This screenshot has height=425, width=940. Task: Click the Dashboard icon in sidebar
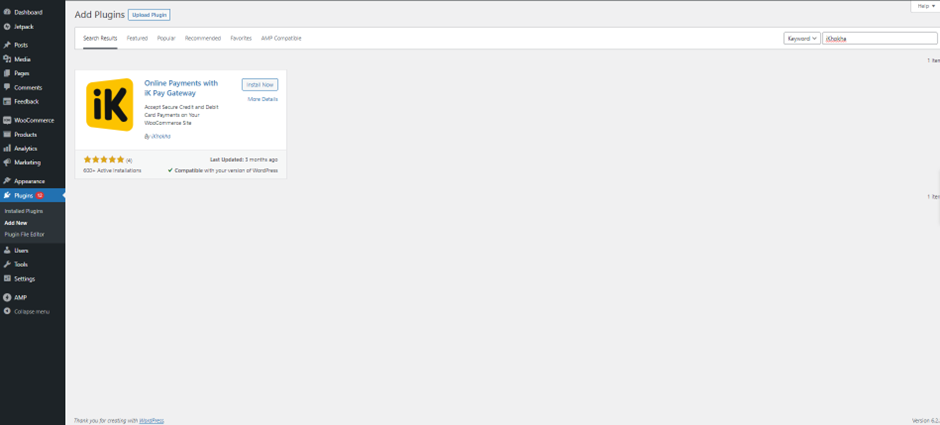7,12
